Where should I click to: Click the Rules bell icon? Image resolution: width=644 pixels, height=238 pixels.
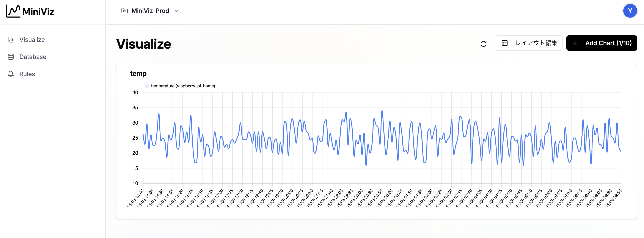click(11, 74)
